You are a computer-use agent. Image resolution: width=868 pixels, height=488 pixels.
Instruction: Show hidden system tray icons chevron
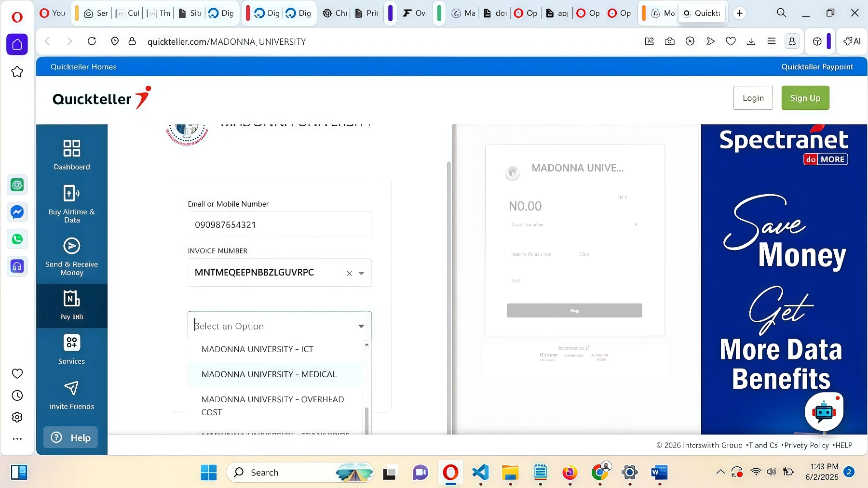click(720, 472)
